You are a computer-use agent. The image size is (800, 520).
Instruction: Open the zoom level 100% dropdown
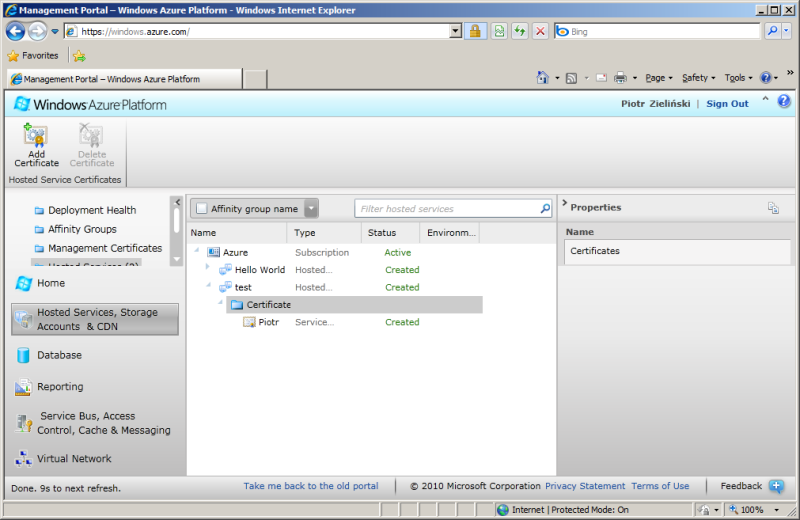pyautogui.click(x=777, y=510)
